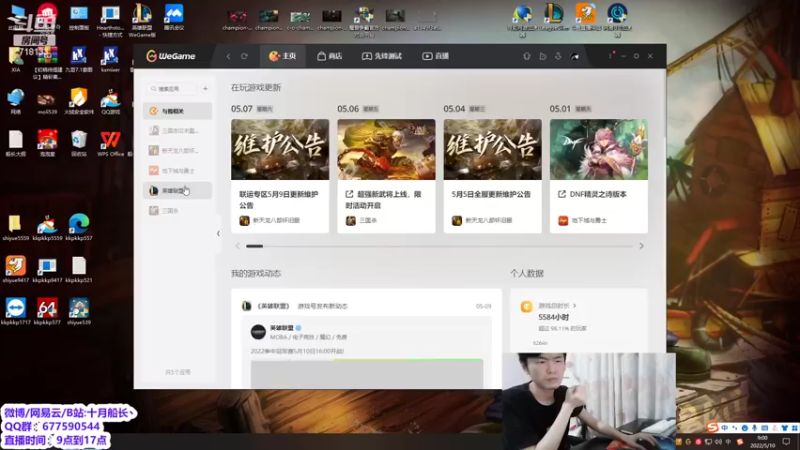Open taskbar clock showing 2022/5/10

[x=762, y=442]
